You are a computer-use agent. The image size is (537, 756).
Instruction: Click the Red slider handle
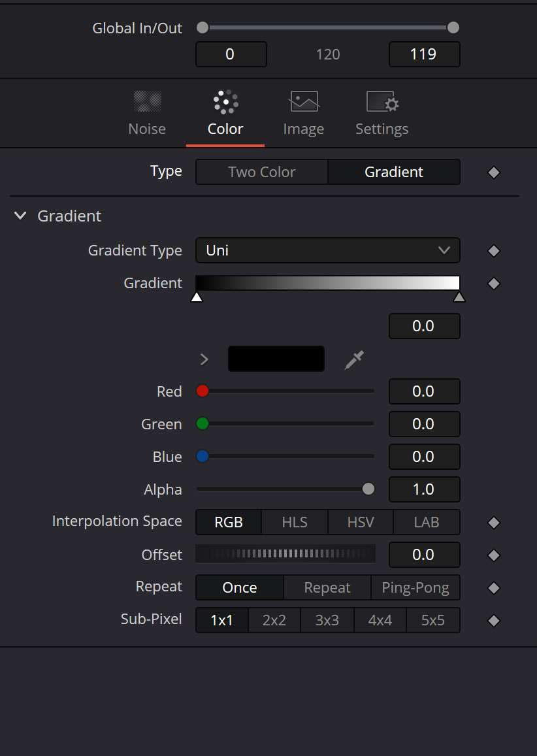[x=203, y=391]
